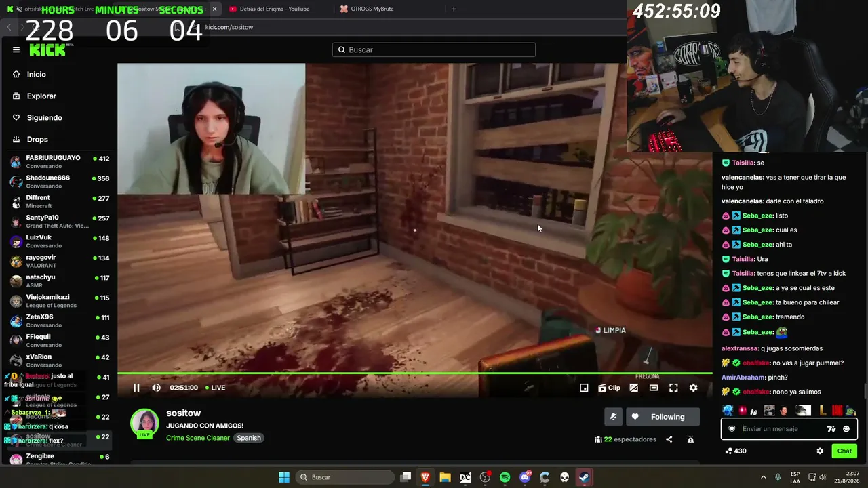Open the Windows Start menu
This screenshot has height=488, width=868.
click(284, 477)
